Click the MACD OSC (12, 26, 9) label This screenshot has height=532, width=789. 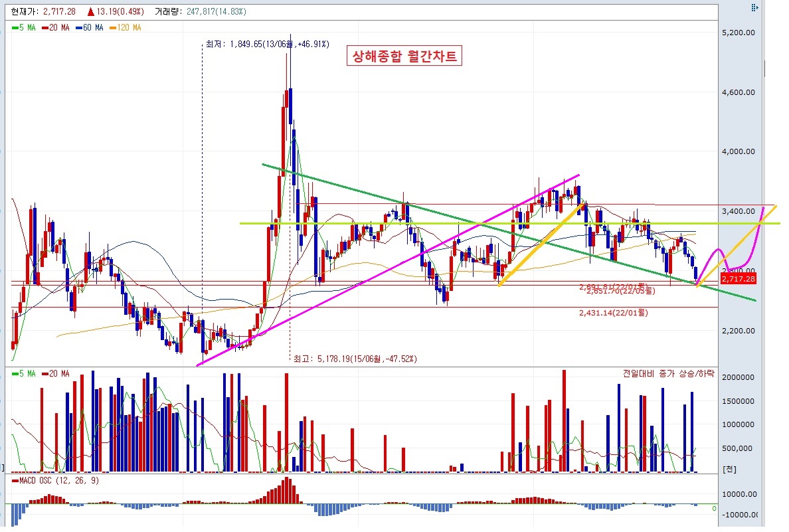click(x=56, y=480)
